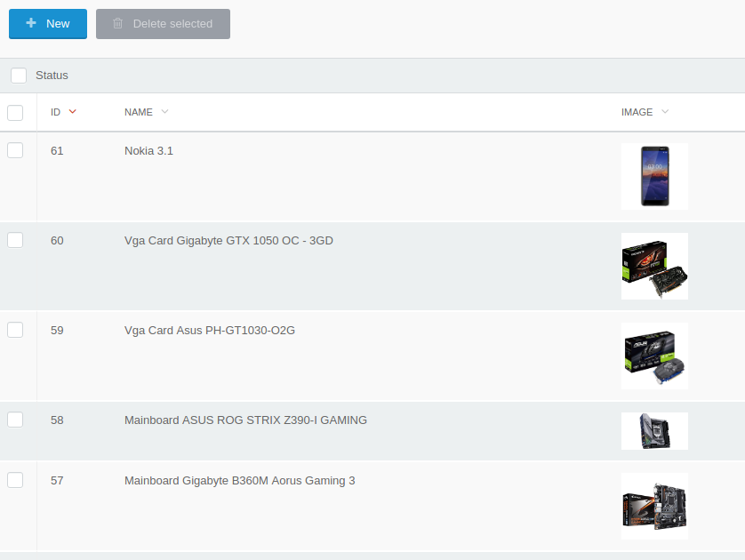Open the Asus PH-GT1030-O2G thumbnail
This screenshot has height=560, width=745.
pyautogui.click(x=654, y=356)
